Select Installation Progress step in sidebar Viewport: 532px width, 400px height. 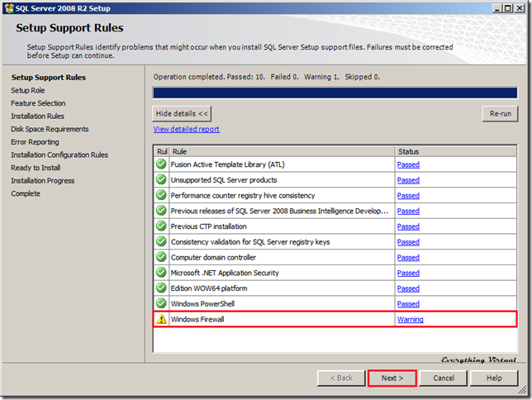click(42, 181)
